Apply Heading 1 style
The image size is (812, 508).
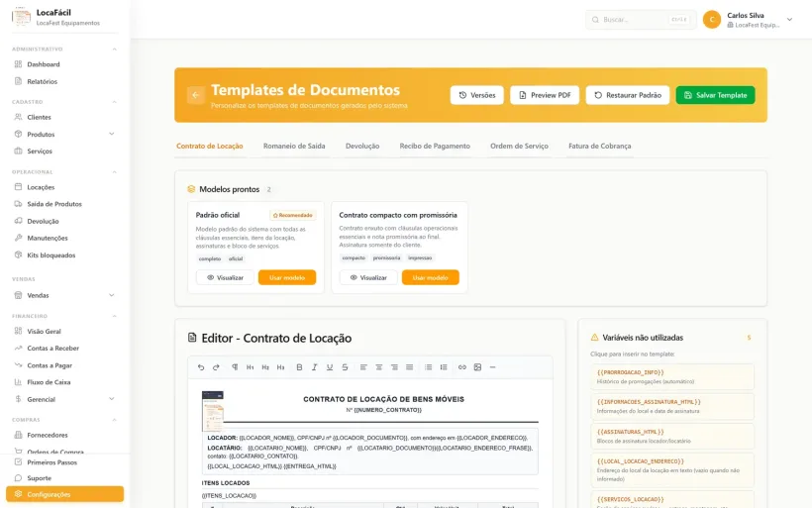tap(251, 367)
